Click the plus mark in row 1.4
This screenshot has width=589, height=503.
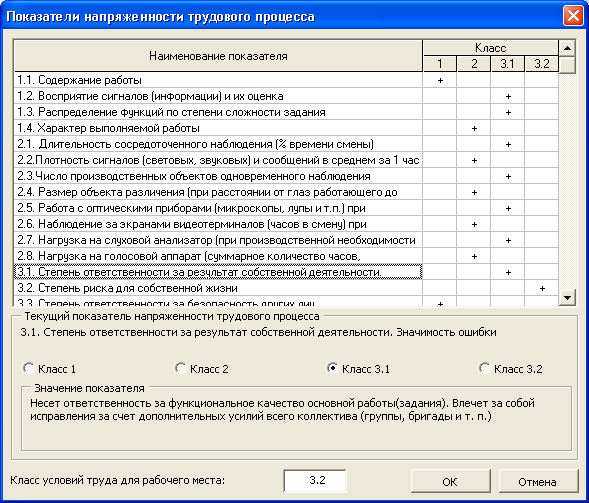[474, 128]
